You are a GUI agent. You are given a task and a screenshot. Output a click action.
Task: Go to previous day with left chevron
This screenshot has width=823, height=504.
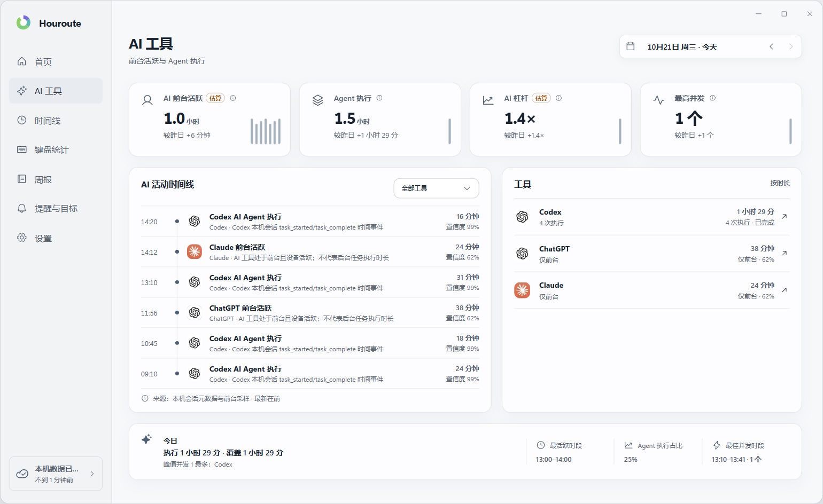pos(771,46)
